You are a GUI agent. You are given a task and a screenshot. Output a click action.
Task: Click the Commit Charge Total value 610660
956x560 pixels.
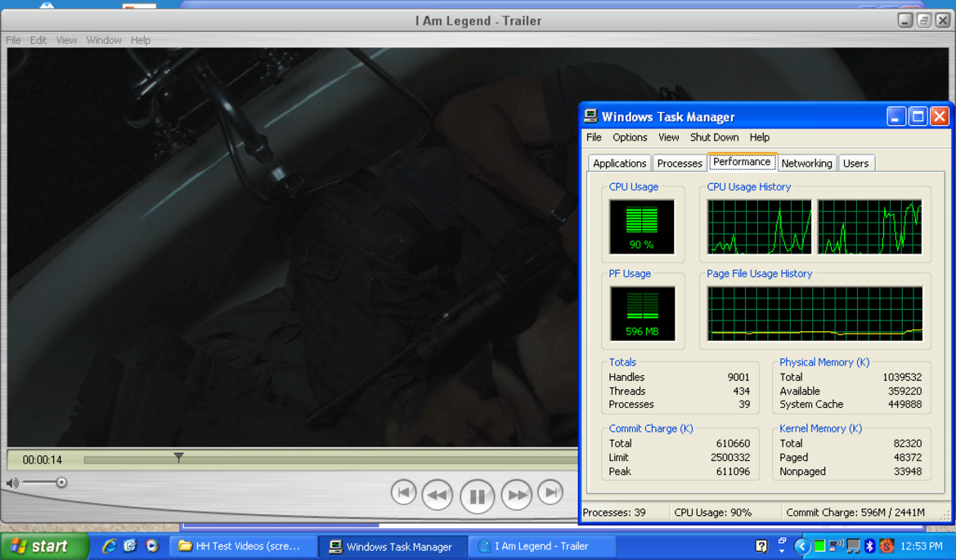(733, 444)
